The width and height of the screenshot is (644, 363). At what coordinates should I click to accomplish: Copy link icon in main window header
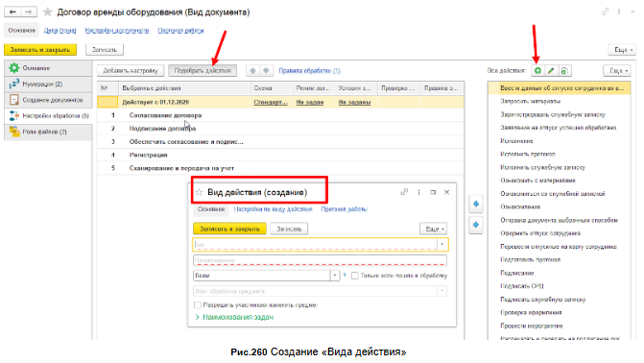[x=605, y=12]
